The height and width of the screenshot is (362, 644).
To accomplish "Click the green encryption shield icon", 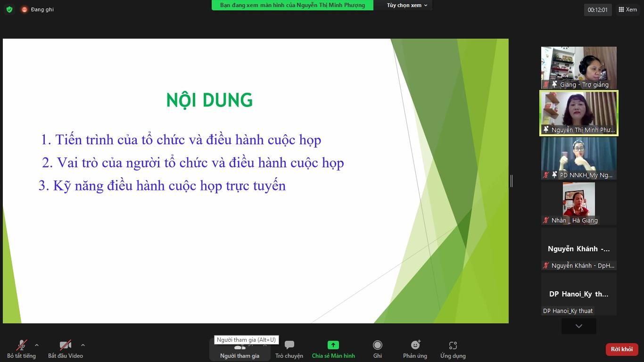I will tap(9, 9).
